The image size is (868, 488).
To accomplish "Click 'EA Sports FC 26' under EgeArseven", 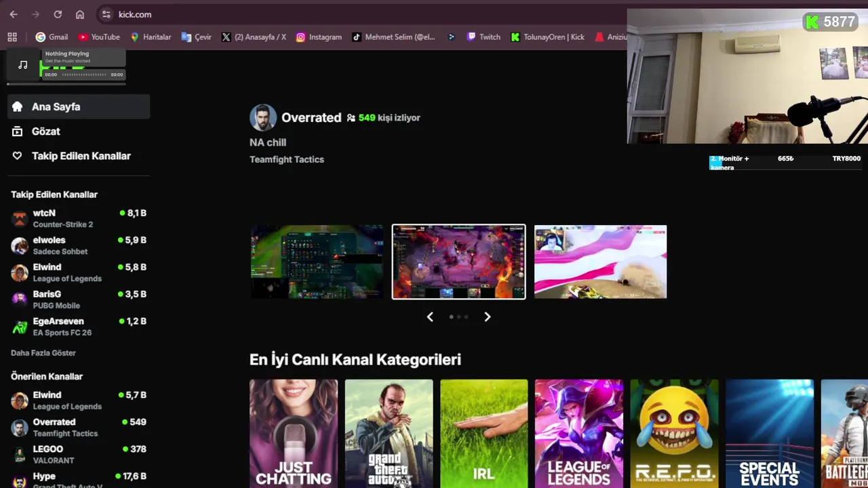I will 62,333.
